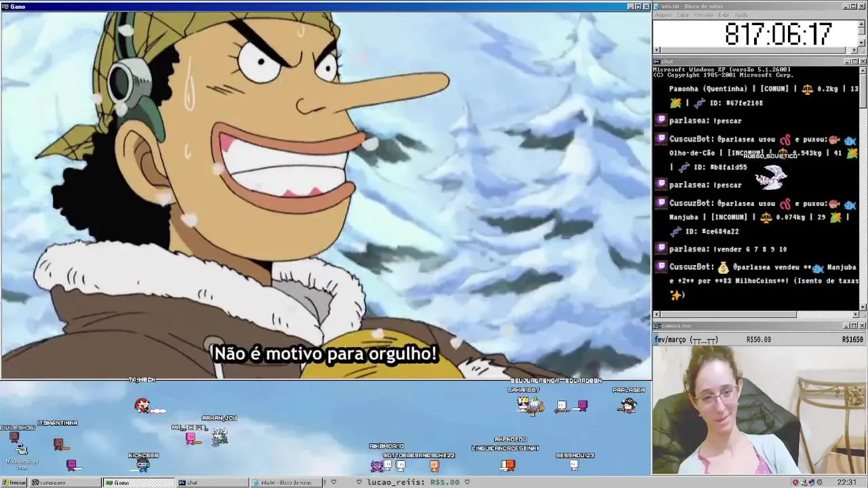
Task: Click the fev/março goal label
Action: pos(686,340)
